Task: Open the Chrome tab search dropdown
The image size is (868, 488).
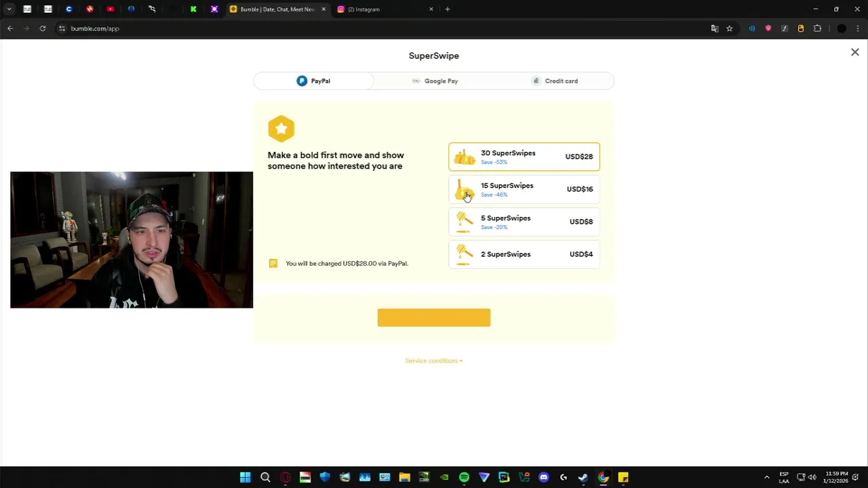Action: [x=9, y=9]
